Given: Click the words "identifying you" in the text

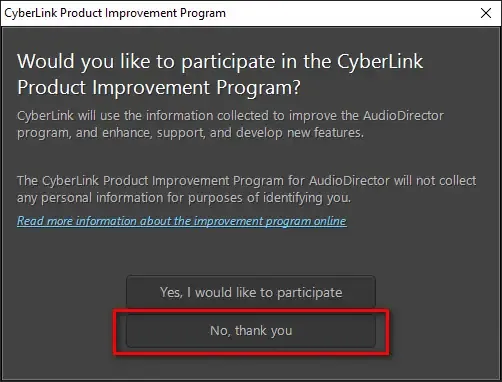Looking at the screenshot, I should pos(307,198).
